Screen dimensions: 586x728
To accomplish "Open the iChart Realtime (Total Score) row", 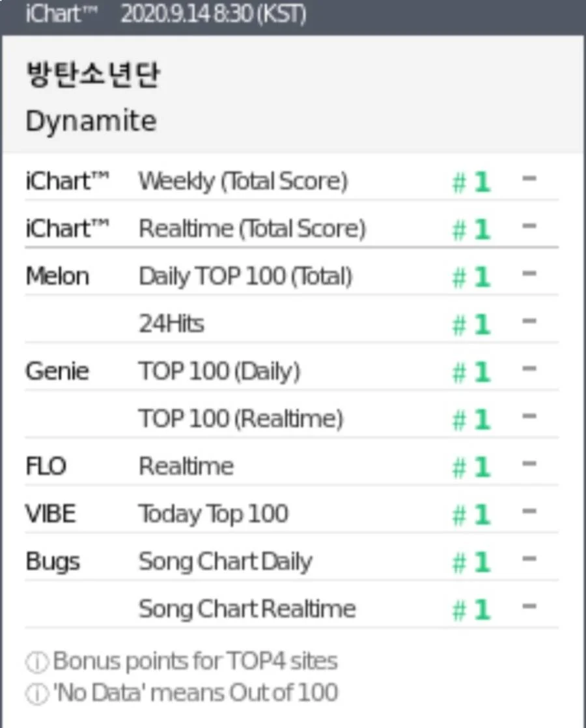I will click(292, 229).
